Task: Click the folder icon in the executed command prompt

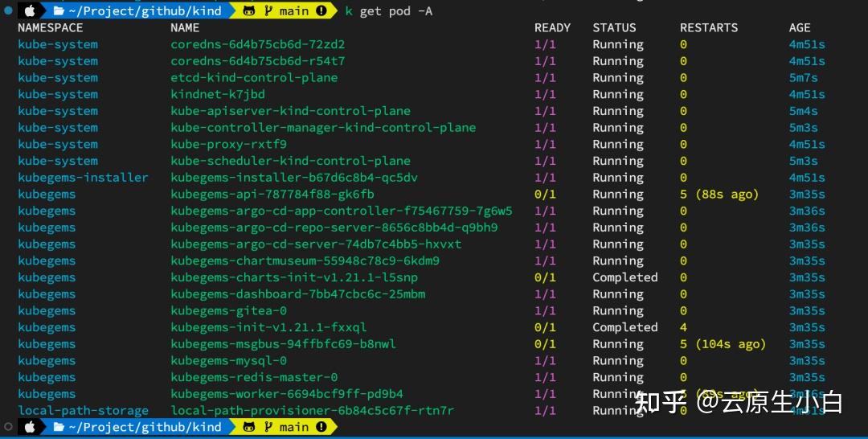Action: coord(59,10)
